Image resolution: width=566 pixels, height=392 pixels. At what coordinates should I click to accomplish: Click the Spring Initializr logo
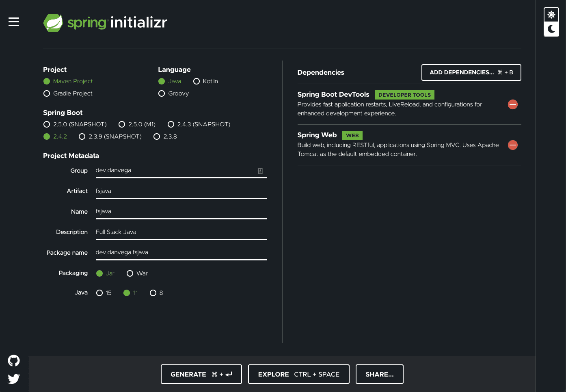point(105,23)
